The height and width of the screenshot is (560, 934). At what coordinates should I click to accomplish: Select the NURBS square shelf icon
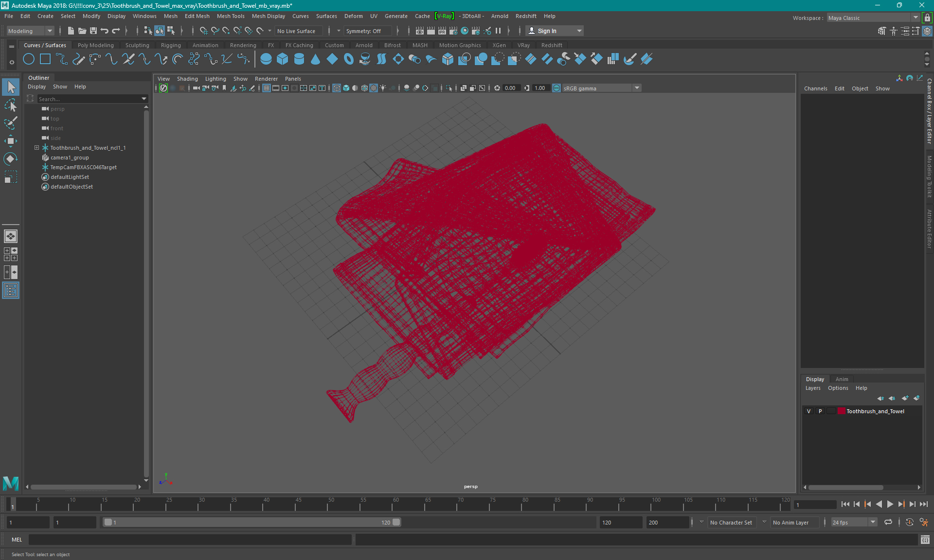[45, 59]
